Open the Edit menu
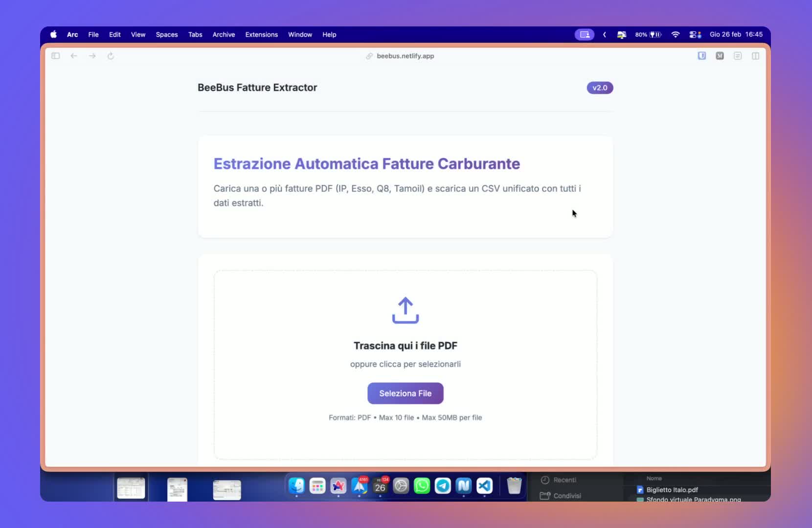The image size is (812, 528). coord(115,35)
